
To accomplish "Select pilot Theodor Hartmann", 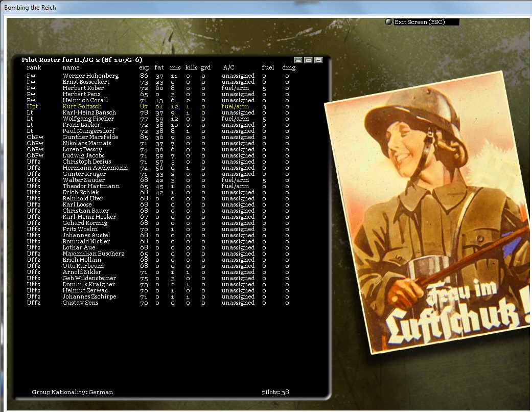I will [91, 186].
